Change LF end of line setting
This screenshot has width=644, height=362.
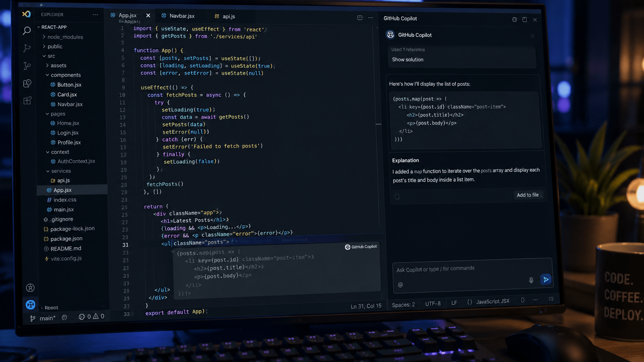click(x=454, y=303)
